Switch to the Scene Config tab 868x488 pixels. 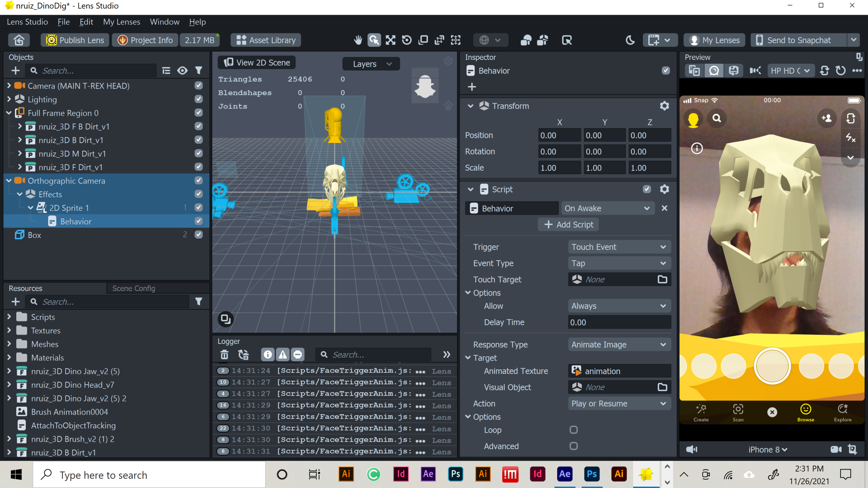[x=133, y=288]
